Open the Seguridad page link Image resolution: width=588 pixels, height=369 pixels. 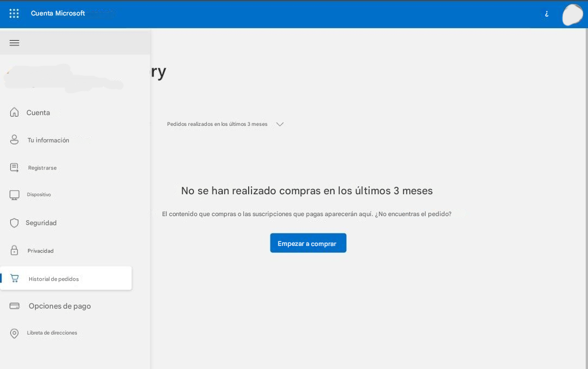[x=42, y=222]
